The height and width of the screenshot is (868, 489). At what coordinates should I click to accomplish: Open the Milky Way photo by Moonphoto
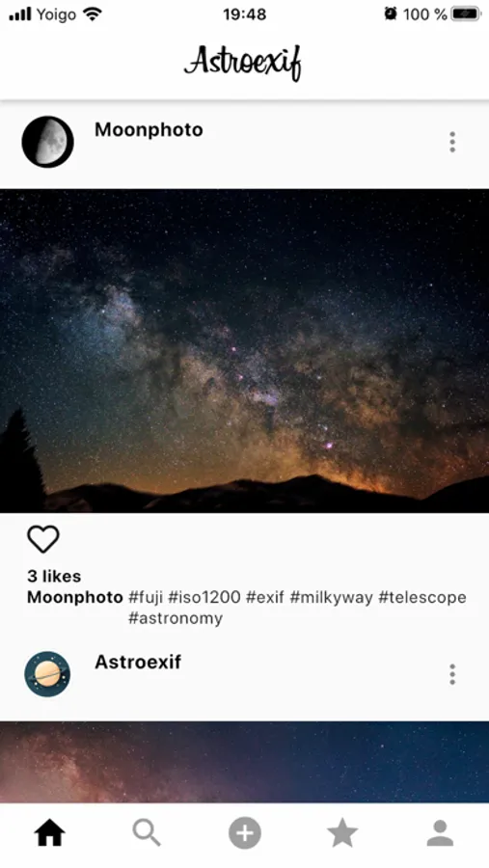point(244,351)
